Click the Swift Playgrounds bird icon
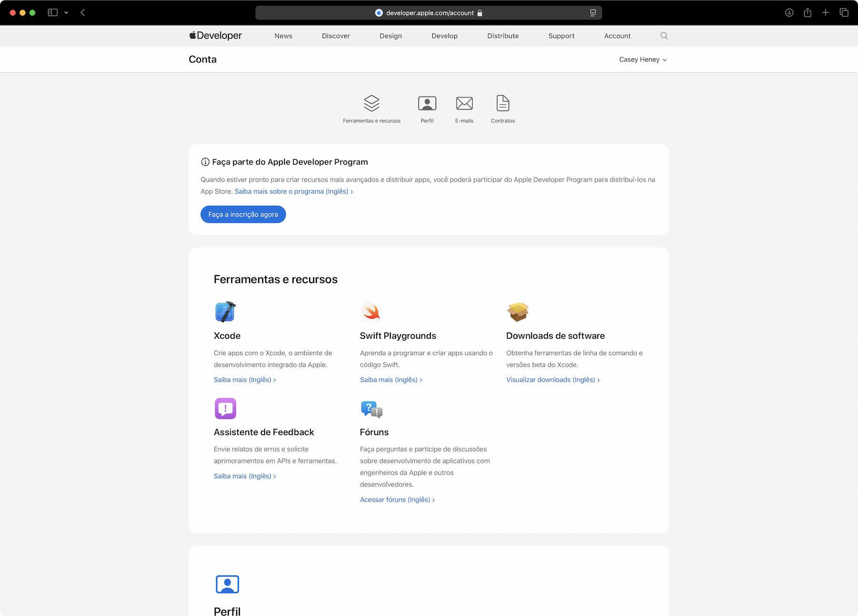Image resolution: width=858 pixels, height=616 pixels. click(x=371, y=312)
